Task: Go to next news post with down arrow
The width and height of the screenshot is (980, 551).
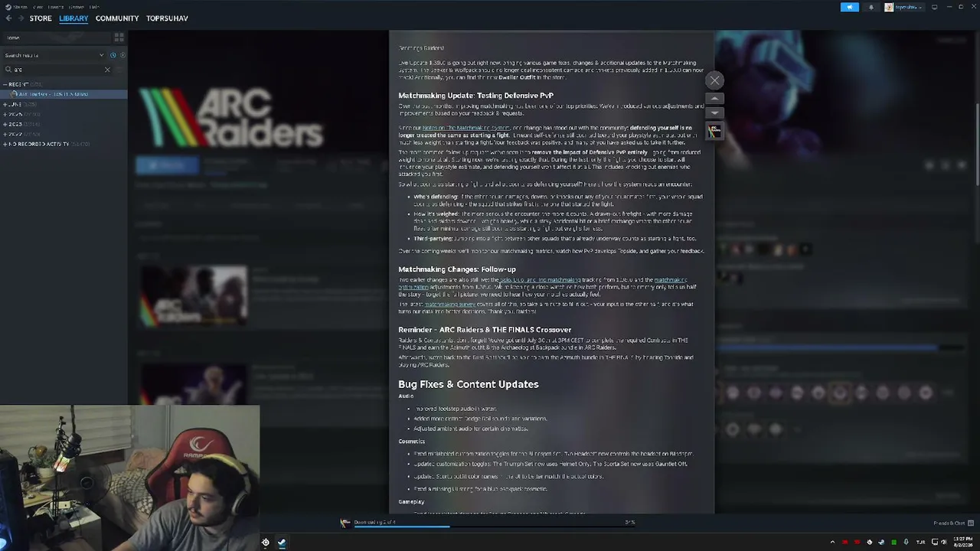Action: 714,112
